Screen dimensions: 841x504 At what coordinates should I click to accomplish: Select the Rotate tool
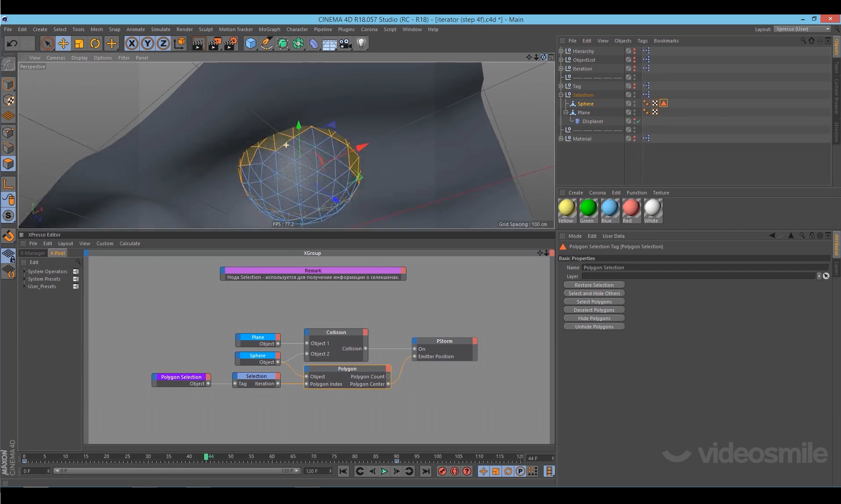pyautogui.click(x=95, y=43)
